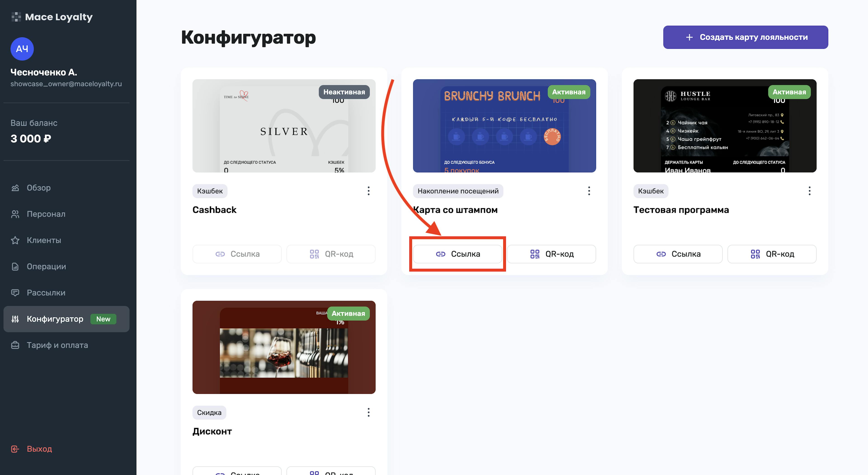
Task: Click Создать карту лояльности button
Action: click(745, 37)
